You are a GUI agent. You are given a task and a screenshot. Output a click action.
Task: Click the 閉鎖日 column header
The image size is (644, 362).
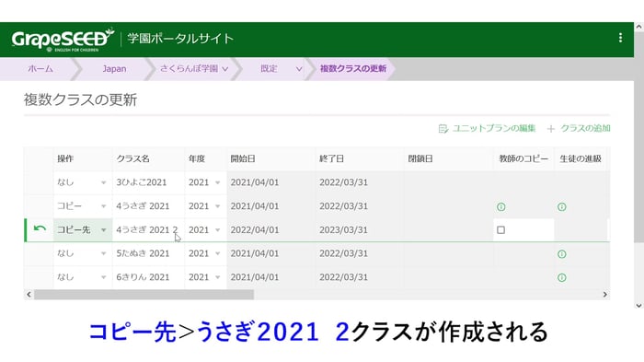[x=420, y=158]
